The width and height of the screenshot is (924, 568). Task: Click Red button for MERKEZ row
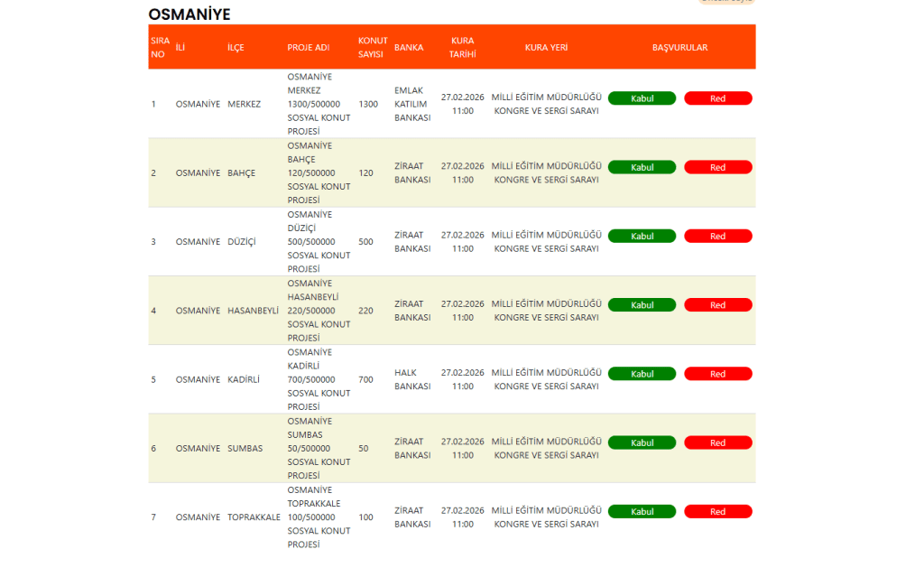[717, 98]
